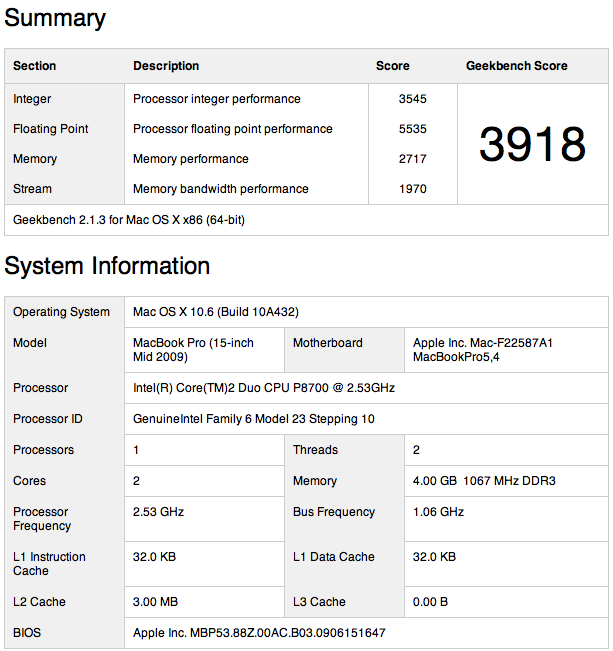The height and width of the screenshot is (651, 613).
Task: Click 'Processor integer performance' description
Action: click(216, 99)
